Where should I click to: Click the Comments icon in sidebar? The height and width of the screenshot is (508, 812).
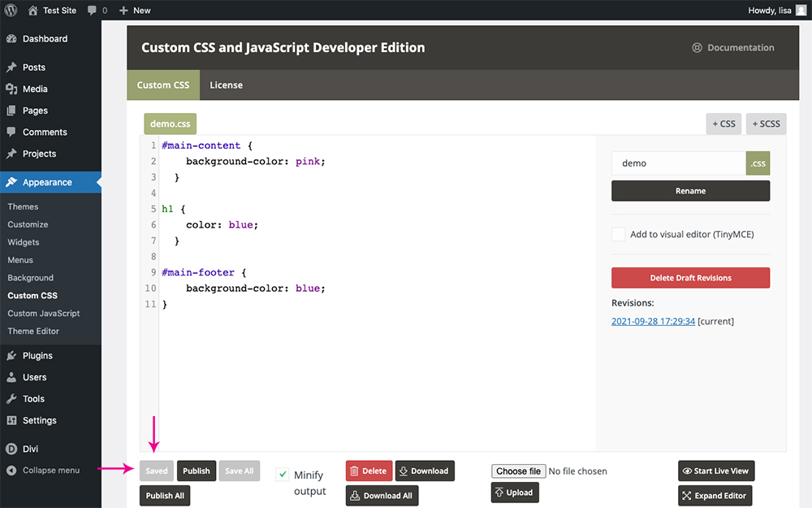(x=11, y=132)
